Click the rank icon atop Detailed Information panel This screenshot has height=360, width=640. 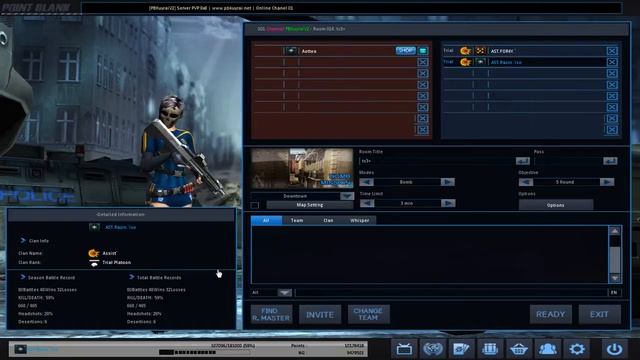click(x=94, y=227)
